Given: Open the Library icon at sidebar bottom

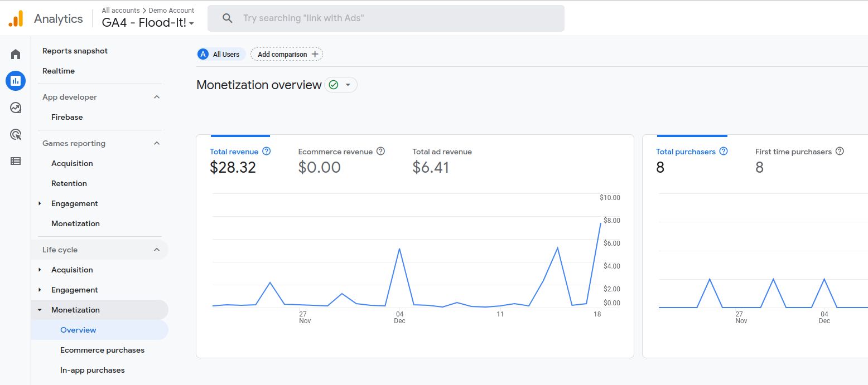Looking at the screenshot, I should 15,161.
